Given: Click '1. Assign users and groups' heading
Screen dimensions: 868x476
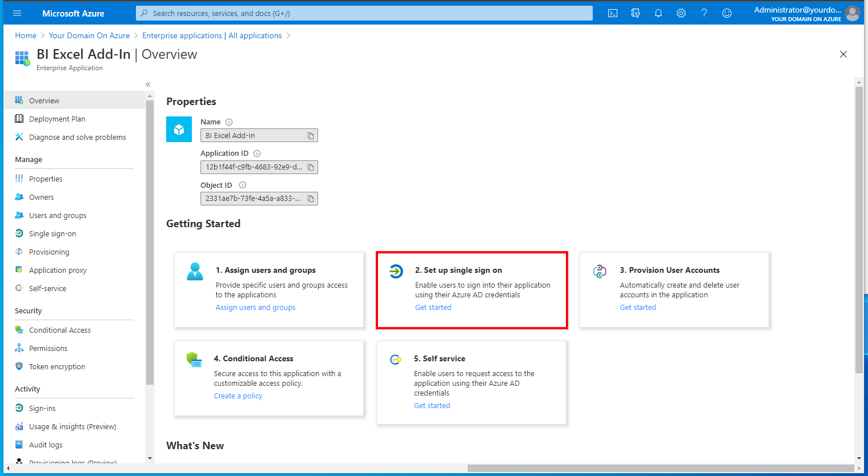Looking at the screenshot, I should point(266,270).
